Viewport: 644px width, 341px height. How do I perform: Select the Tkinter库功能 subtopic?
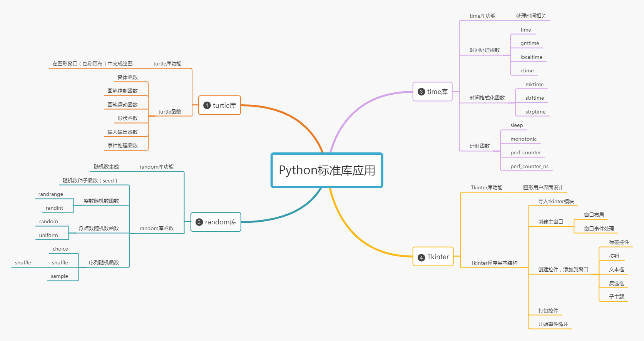[x=487, y=187]
